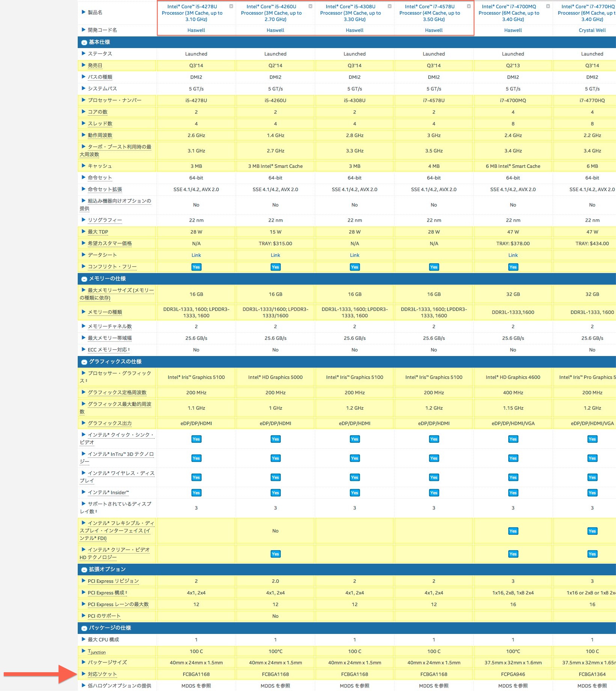Click the 対応ソケット row label
Screen dimensions: 616x691
(102, 674)
